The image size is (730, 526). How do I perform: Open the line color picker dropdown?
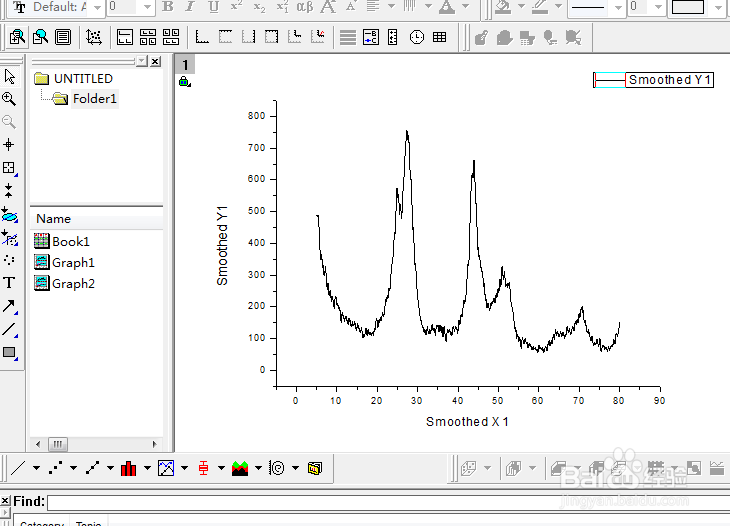[558, 7]
